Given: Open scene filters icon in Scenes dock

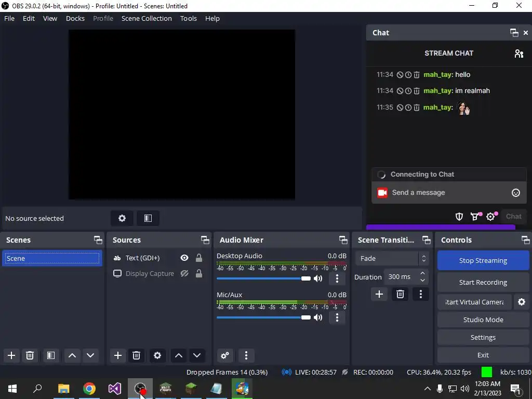Looking at the screenshot, I should [51, 355].
